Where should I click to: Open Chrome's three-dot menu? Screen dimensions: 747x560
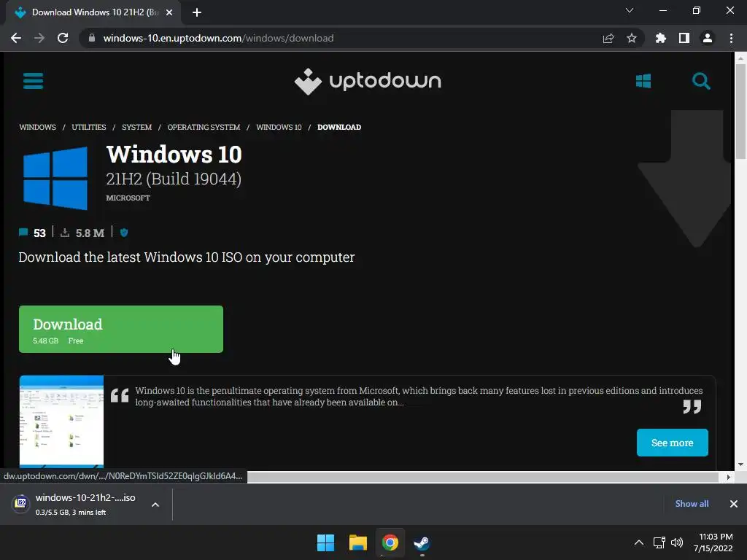click(731, 38)
